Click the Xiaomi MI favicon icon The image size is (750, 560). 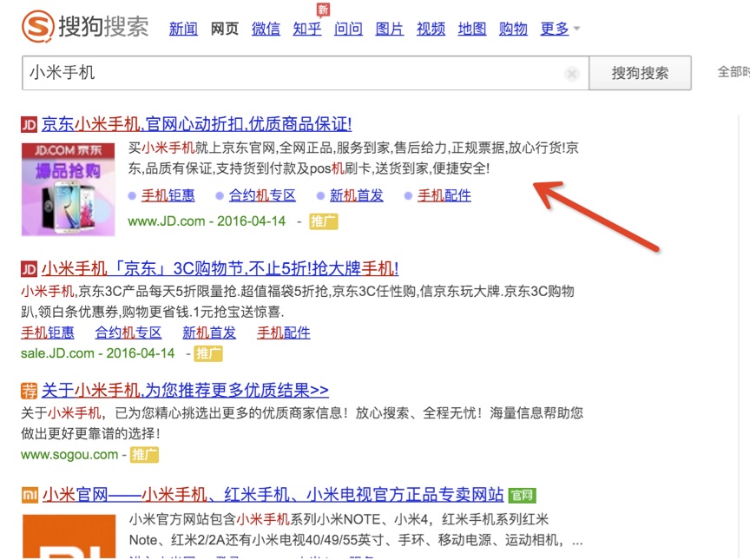click(29, 495)
